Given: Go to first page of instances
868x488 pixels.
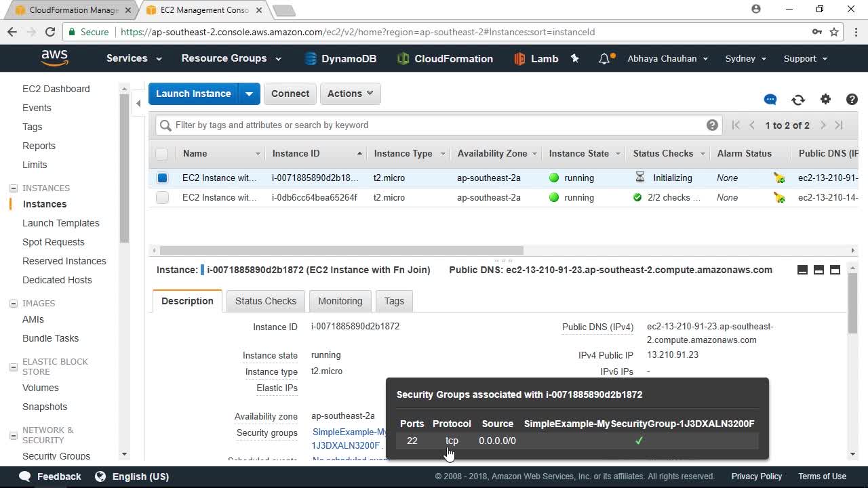Looking at the screenshot, I should (736, 125).
